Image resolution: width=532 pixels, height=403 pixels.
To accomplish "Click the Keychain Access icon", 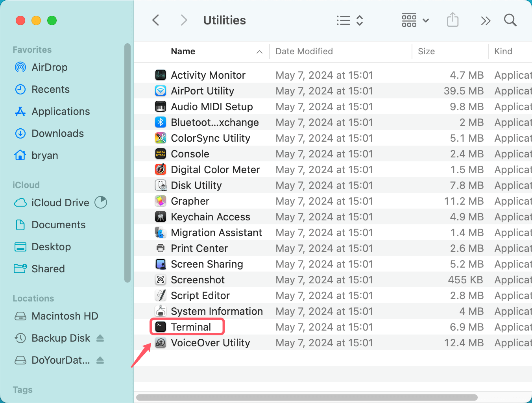I will coord(161,216).
